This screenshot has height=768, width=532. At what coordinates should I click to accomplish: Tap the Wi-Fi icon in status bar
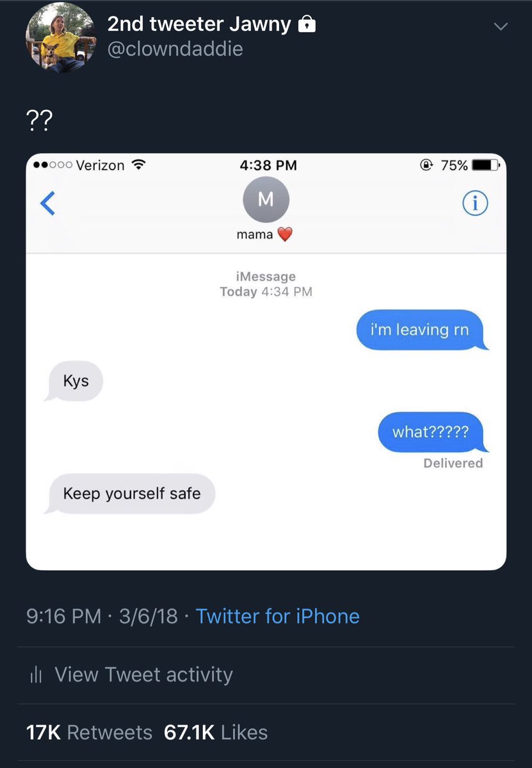(x=138, y=165)
